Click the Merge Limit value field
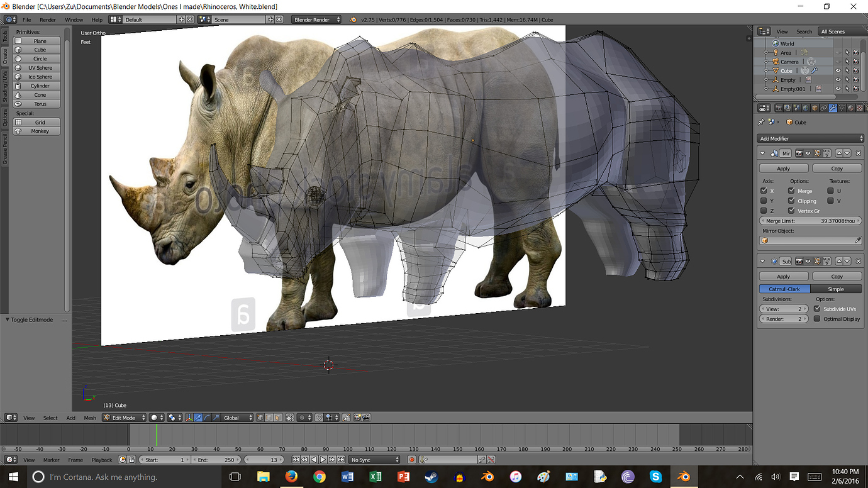This screenshot has width=868, height=488. coord(811,221)
